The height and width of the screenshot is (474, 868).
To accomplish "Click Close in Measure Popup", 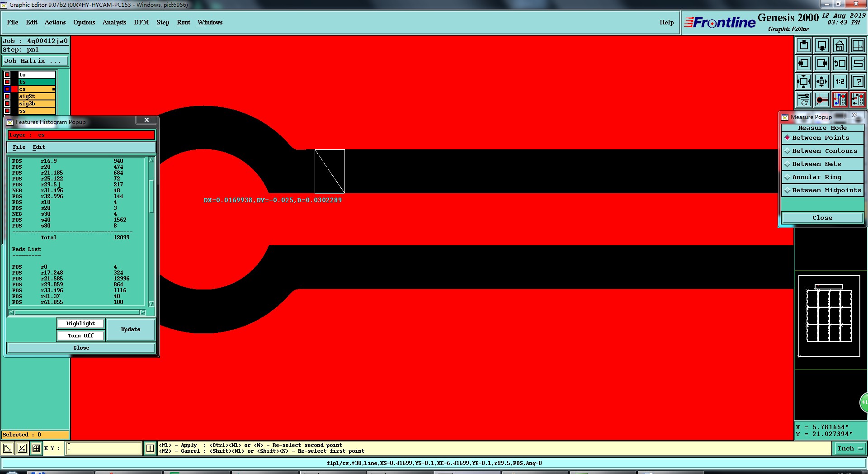I will [822, 218].
